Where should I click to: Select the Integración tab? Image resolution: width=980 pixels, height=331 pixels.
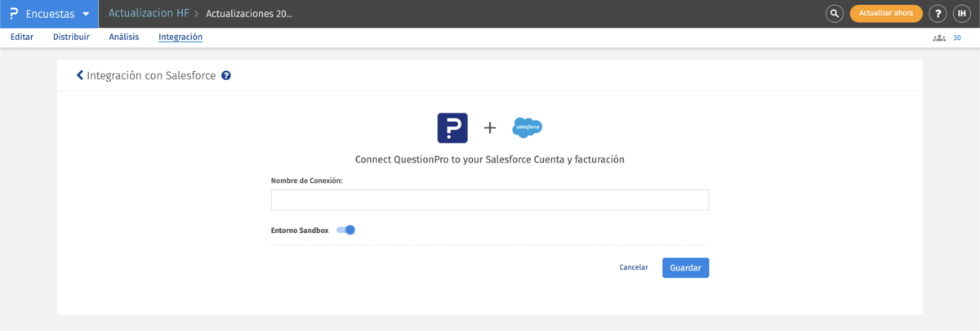180,37
